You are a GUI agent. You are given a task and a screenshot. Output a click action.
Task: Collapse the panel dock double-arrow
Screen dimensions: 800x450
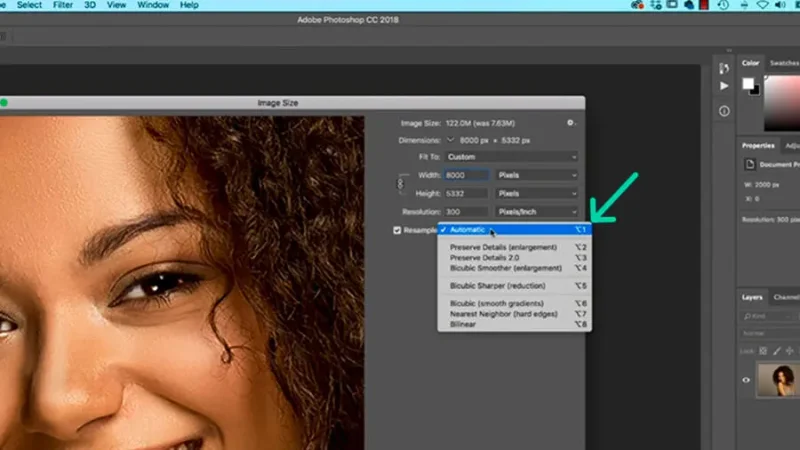729,51
